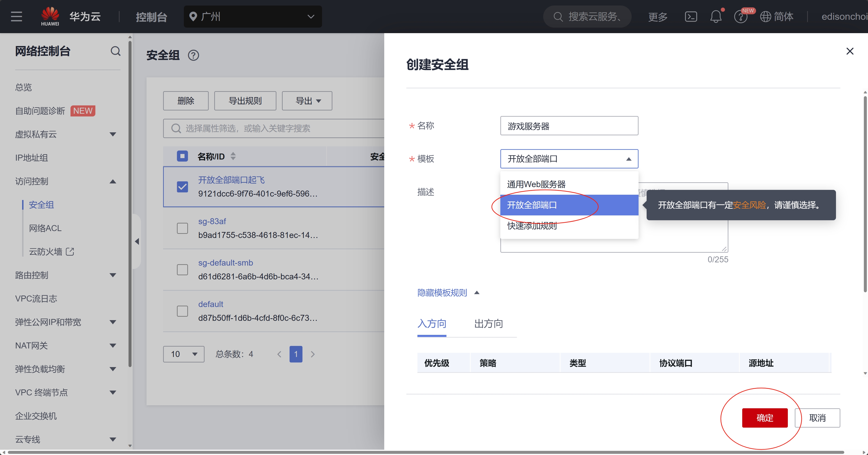Click the location pin icon in region selector

[x=193, y=17]
